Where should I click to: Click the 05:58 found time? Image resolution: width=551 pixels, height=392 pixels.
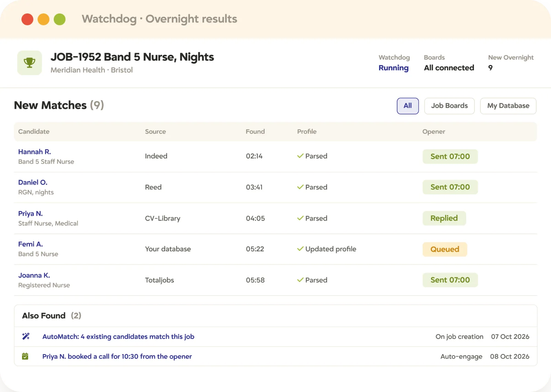(255, 280)
